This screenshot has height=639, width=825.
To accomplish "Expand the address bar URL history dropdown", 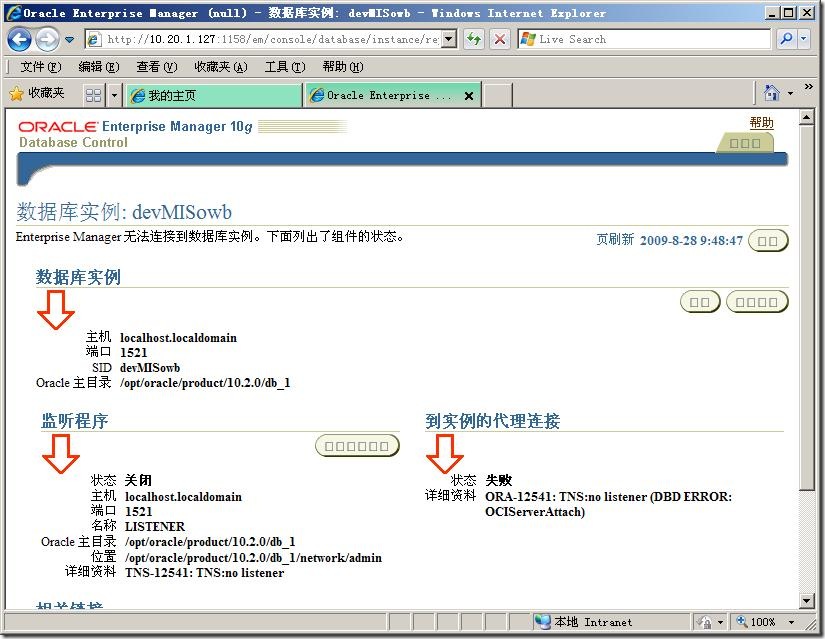I will click(449, 39).
